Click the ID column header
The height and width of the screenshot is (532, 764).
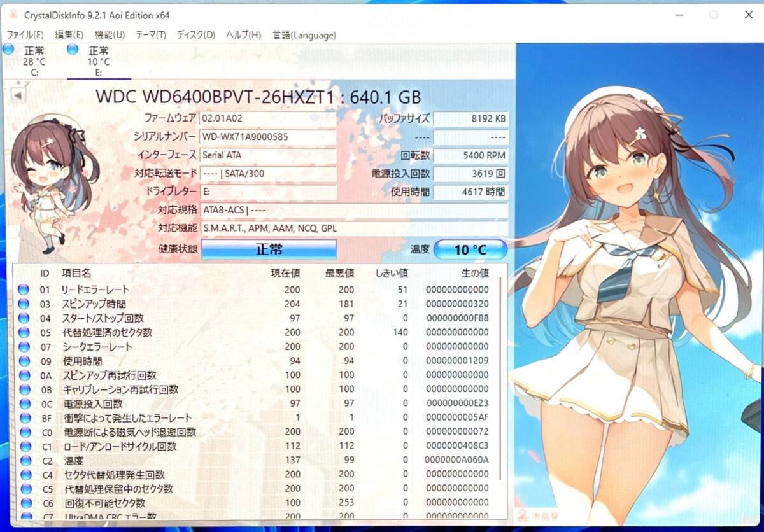pos(45,273)
